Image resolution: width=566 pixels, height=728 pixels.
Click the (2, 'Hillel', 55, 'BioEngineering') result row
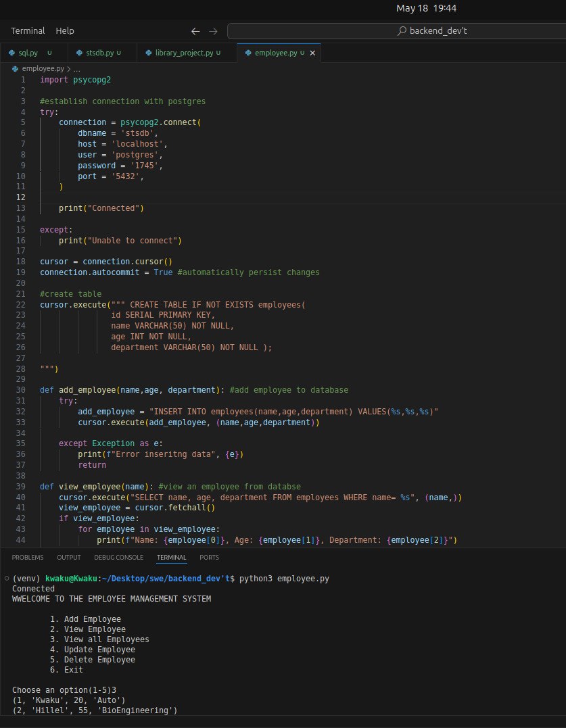(x=95, y=710)
